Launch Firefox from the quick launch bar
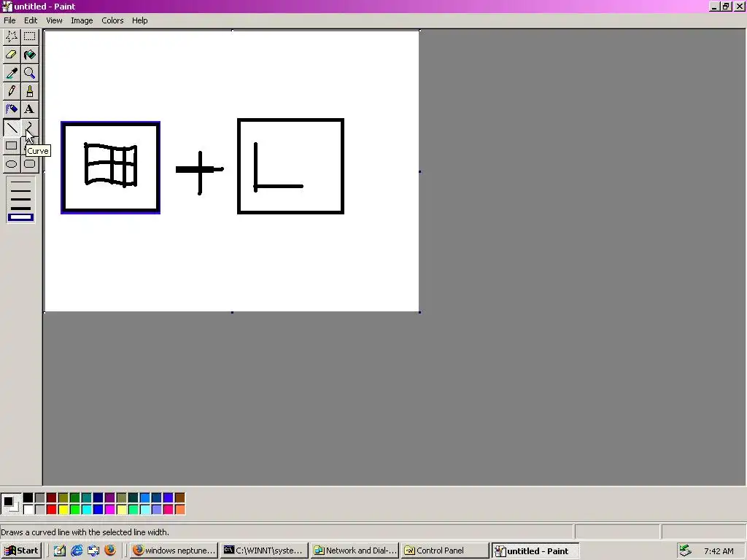This screenshot has width=747, height=560. [110, 551]
